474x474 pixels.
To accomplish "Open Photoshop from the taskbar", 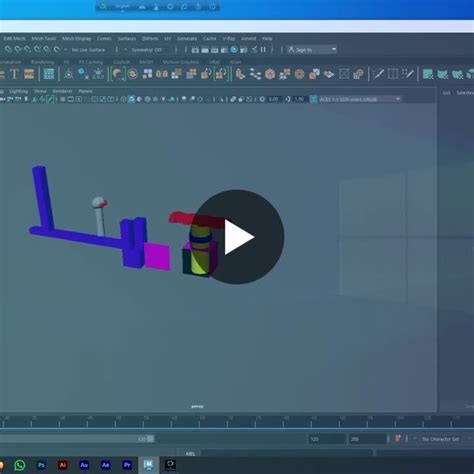I will (41, 465).
